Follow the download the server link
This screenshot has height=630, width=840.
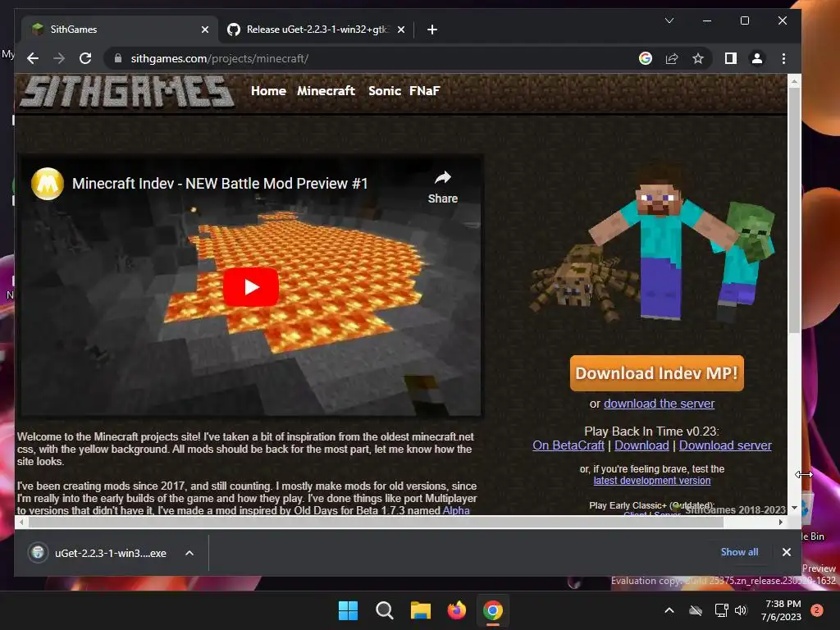(x=659, y=404)
